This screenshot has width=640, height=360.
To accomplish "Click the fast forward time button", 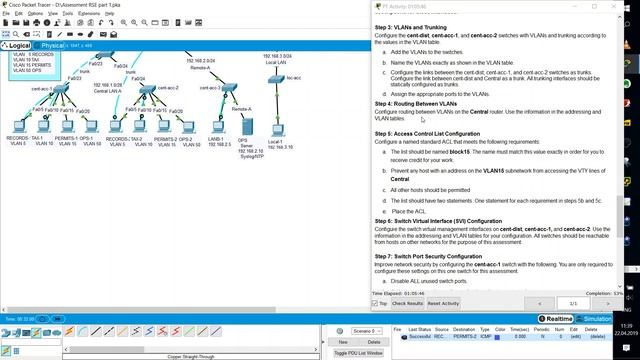I will tap(58, 319).
